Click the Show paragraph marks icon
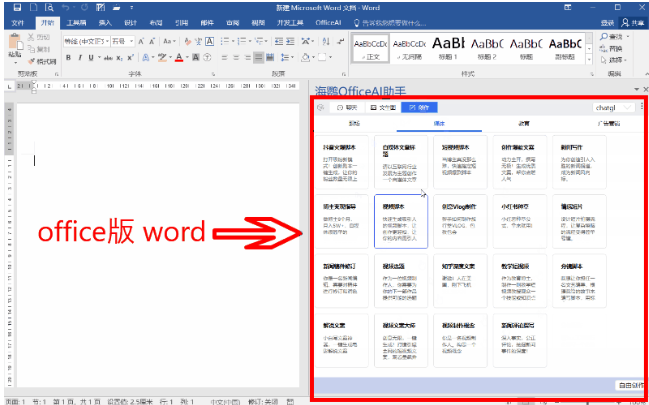 click(341, 41)
